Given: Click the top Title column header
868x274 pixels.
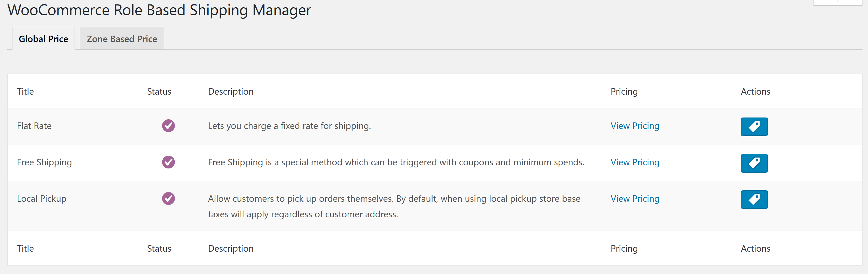Looking at the screenshot, I should coord(25,91).
